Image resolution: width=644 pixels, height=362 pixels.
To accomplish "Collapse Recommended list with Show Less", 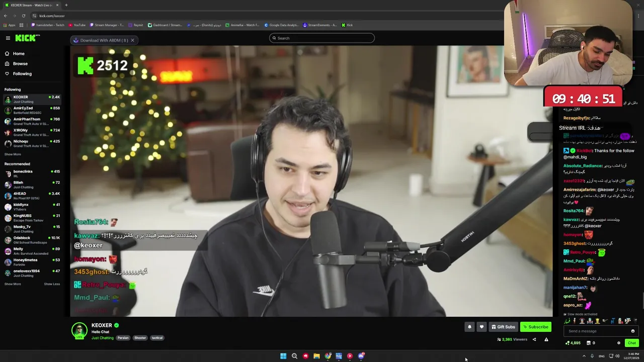I will (52, 284).
